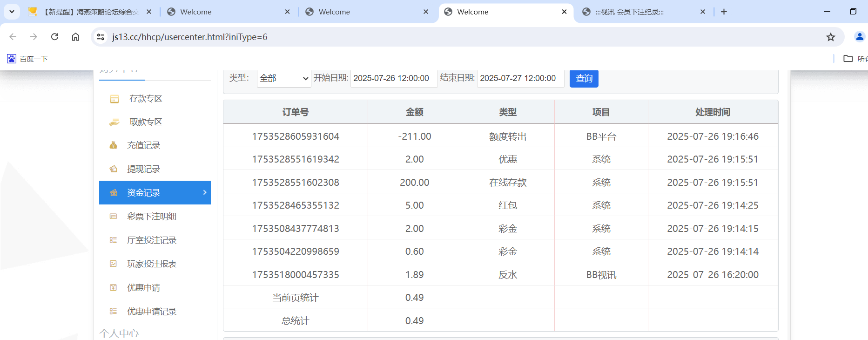Screen dimensions: 868x340
Task: Click the browser reload icon
Action: [54, 37]
